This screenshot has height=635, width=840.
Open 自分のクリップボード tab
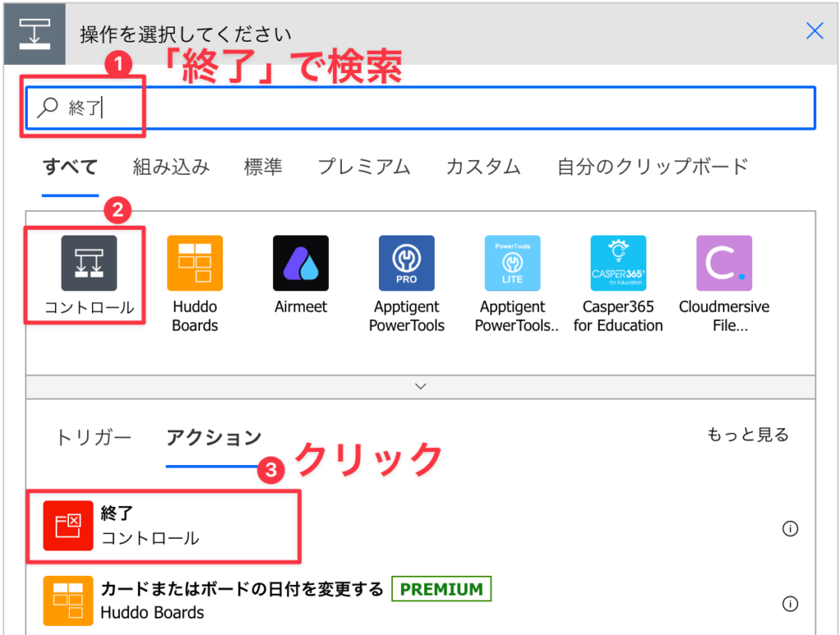pyautogui.click(x=652, y=167)
